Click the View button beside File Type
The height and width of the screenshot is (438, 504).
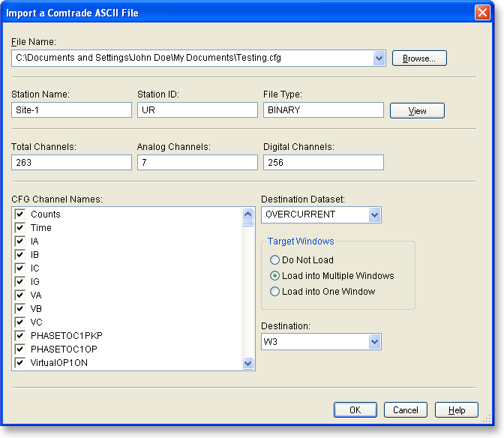417,110
